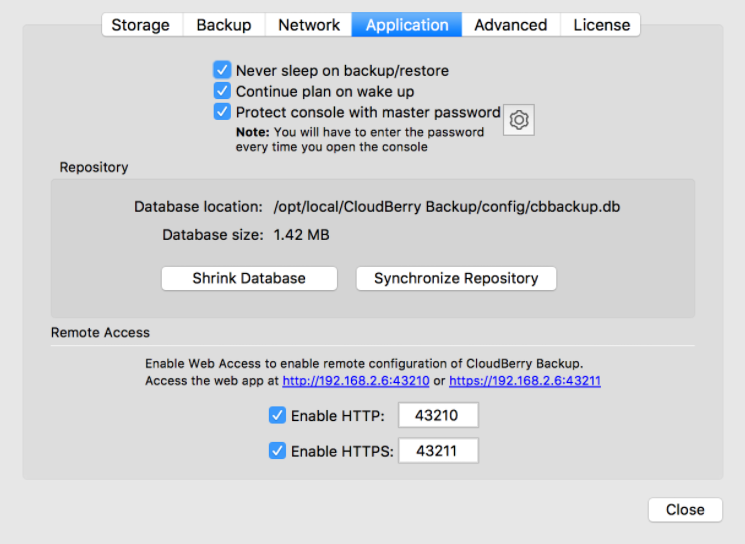Open the https://192.168.2.6:43211 link
Viewport: 745px width, 544px height.
click(525, 381)
